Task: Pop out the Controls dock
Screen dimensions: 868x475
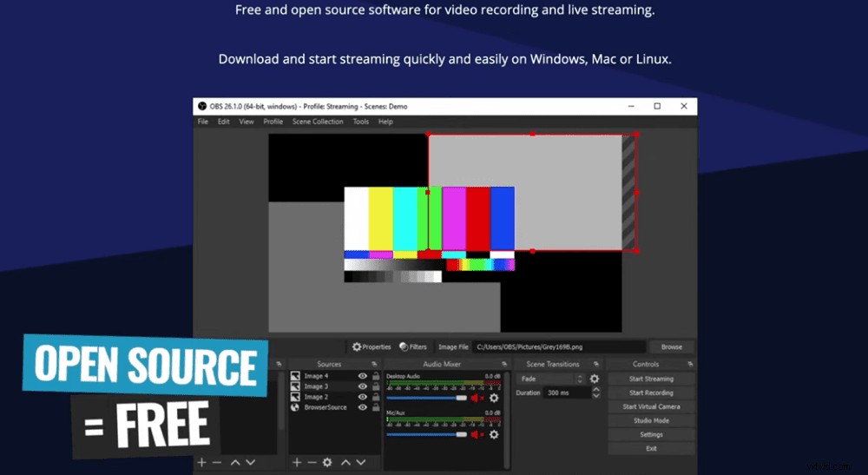Action: [x=690, y=364]
